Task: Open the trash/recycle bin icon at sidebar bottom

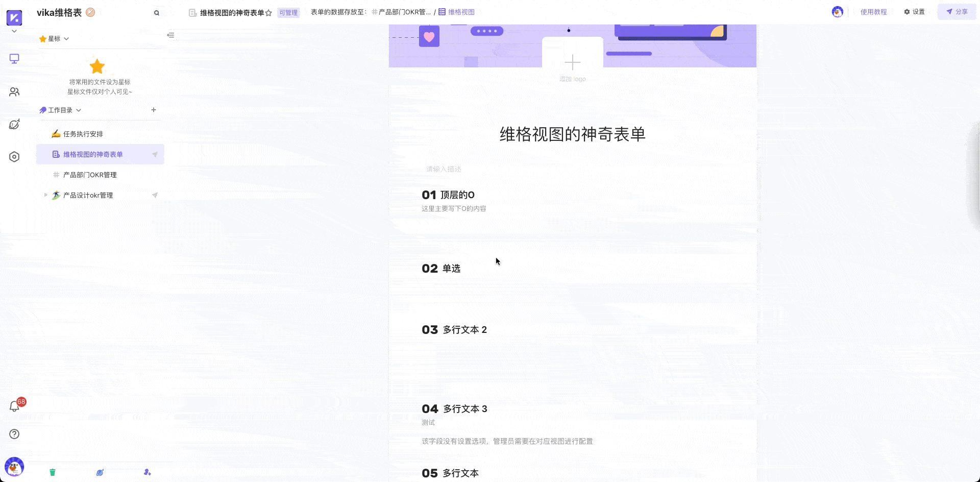Action: [52, 472]
